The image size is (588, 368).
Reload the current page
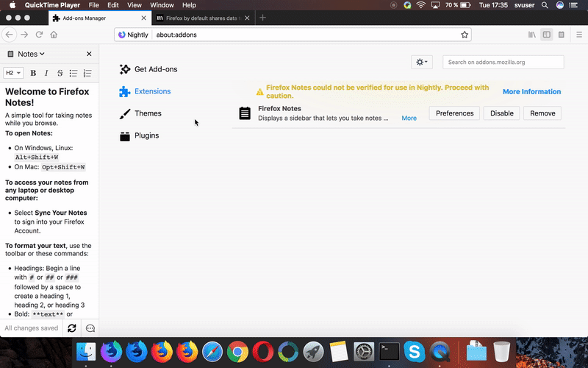click(39, 35)
